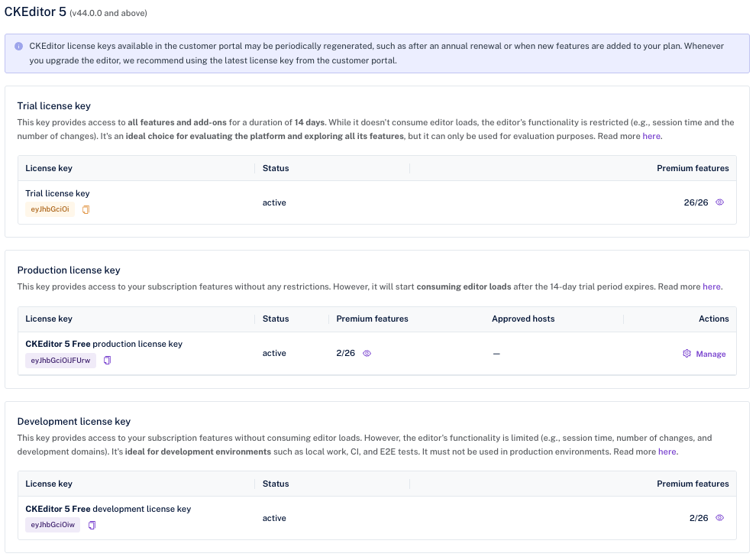Viewport: 756px width, 560px height.
Task: View development key premium features eye icon
Action: click(x=719, y=518)
